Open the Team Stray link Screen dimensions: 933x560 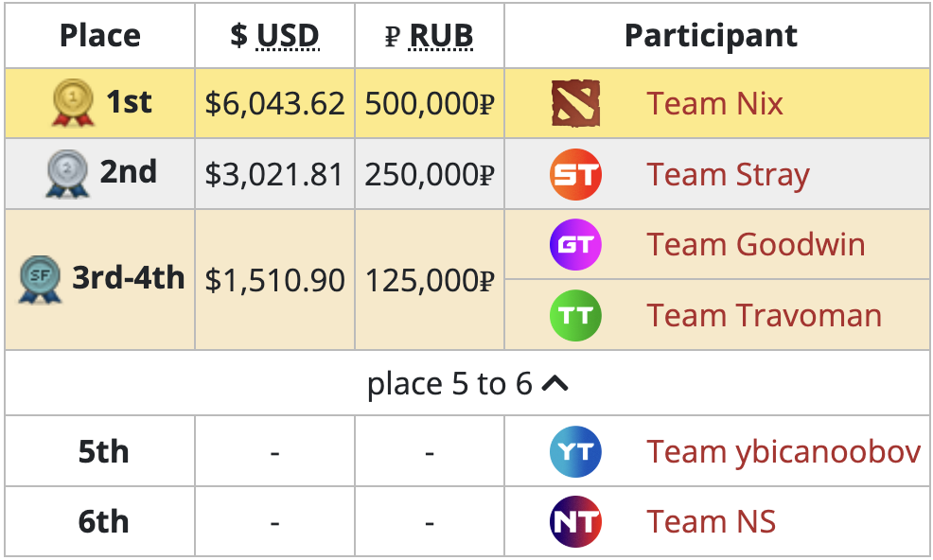[x=728, y=175]
